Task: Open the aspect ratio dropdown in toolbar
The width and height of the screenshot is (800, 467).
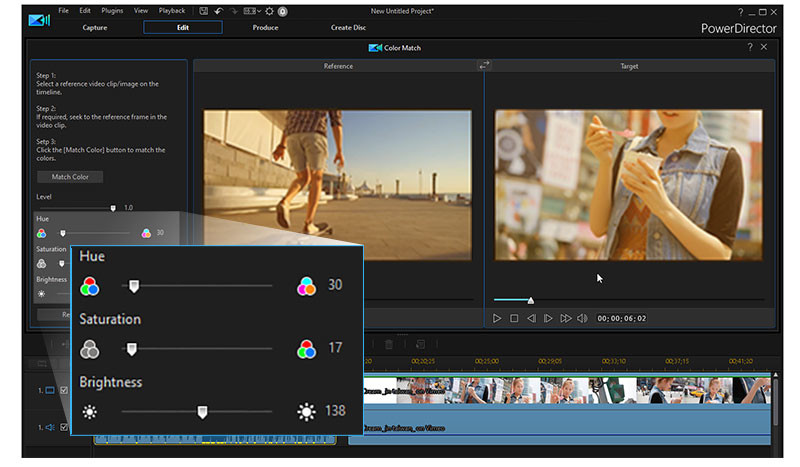Action: pos(253,10)
